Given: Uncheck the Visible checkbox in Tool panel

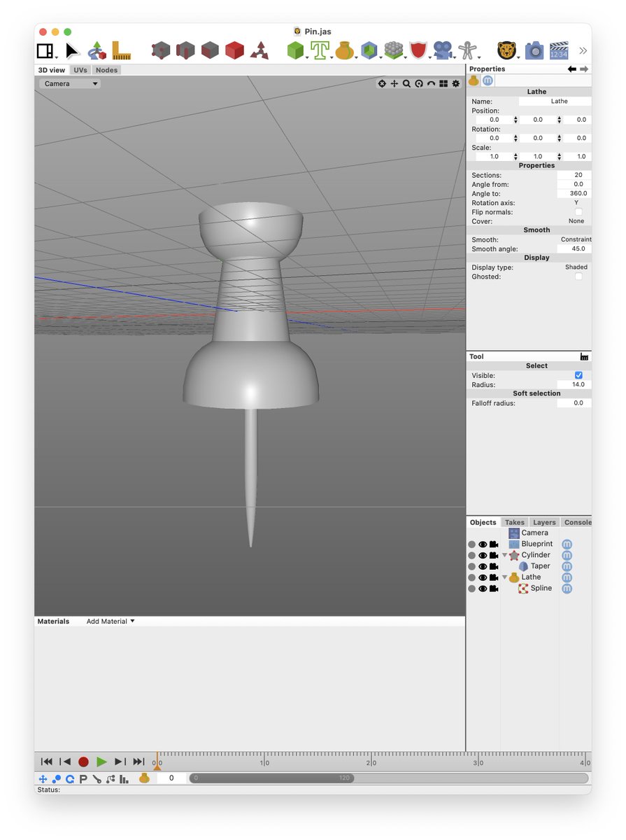Looking at the screenshot, I should click(x=578, y=375).
